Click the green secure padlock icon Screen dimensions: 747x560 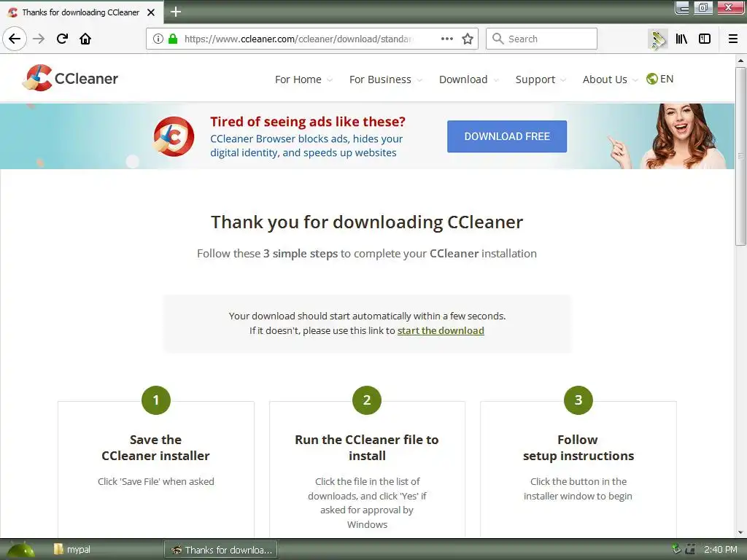pos(173,39)
